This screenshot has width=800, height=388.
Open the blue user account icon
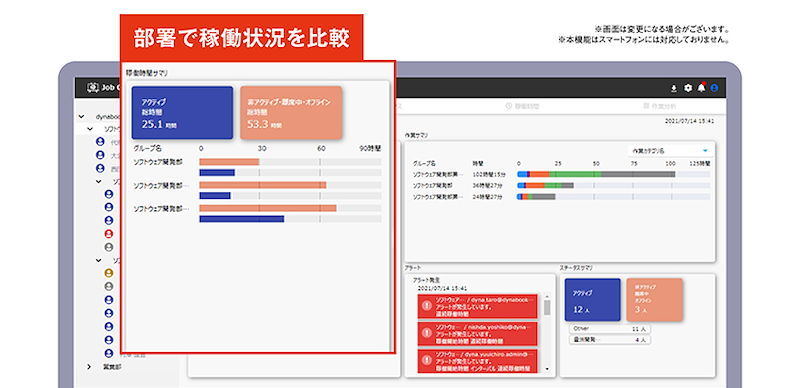tap(714, 88)
